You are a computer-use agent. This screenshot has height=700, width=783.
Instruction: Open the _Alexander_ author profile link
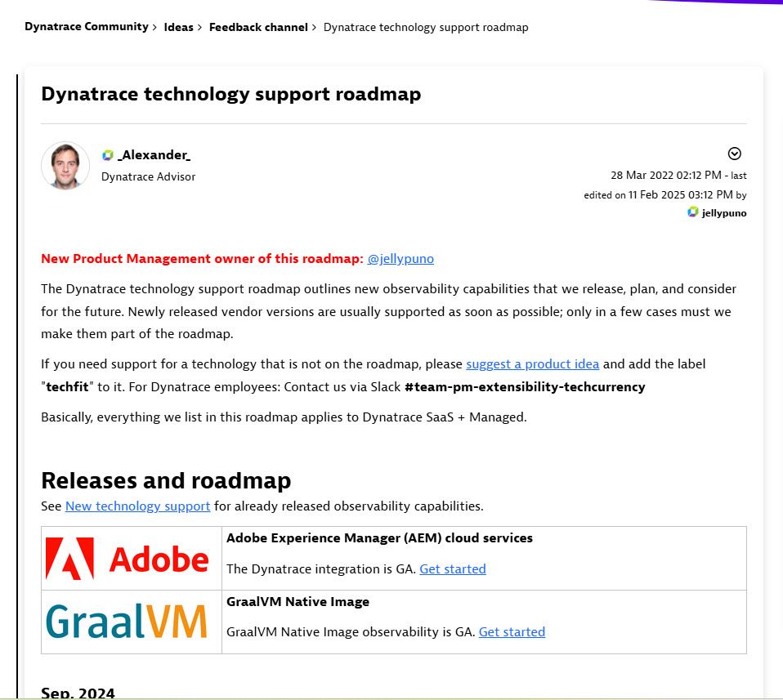154,155
